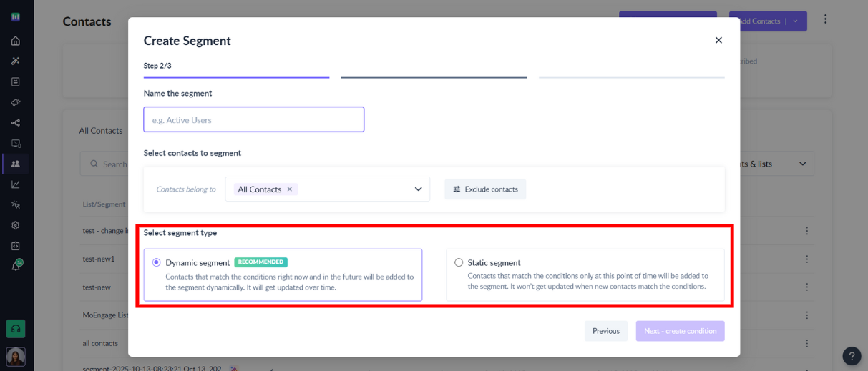Click the Previous button
This screenshot has height=371, width=868.
click(x=606, y=331)
